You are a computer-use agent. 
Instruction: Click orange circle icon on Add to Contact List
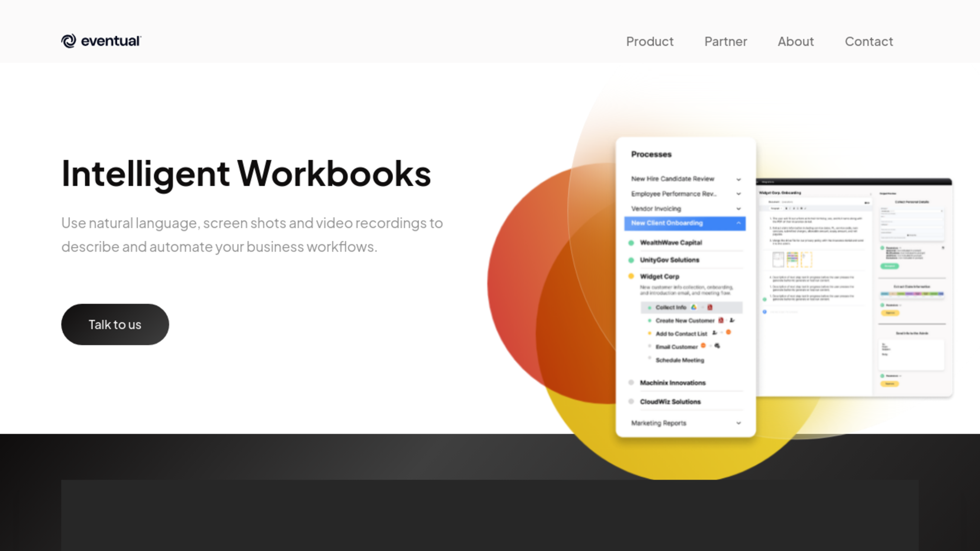click(728, 332)
